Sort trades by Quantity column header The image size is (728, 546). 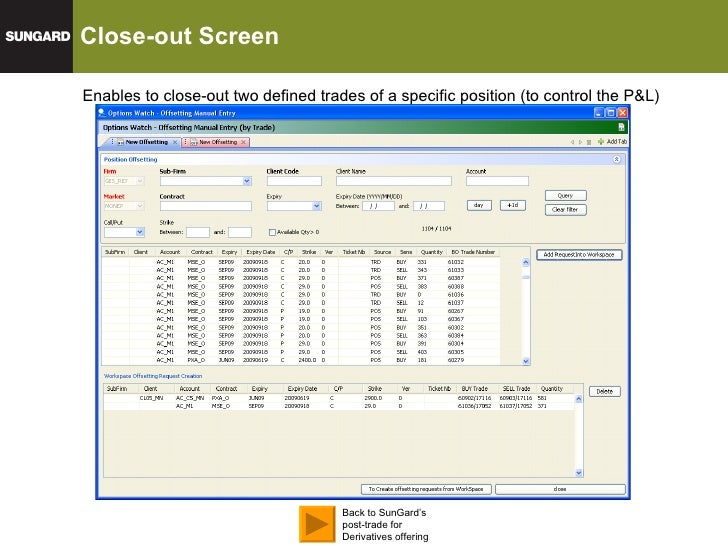(431, 252)
